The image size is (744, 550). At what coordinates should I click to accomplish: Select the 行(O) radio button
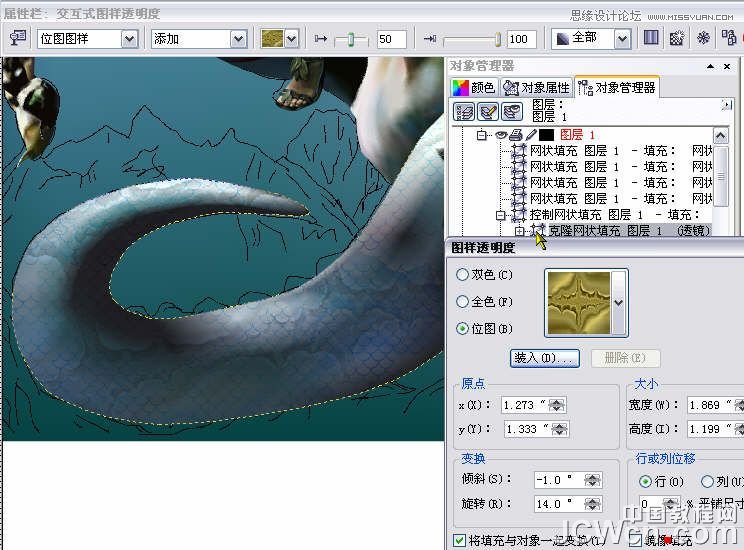(645, 482)
